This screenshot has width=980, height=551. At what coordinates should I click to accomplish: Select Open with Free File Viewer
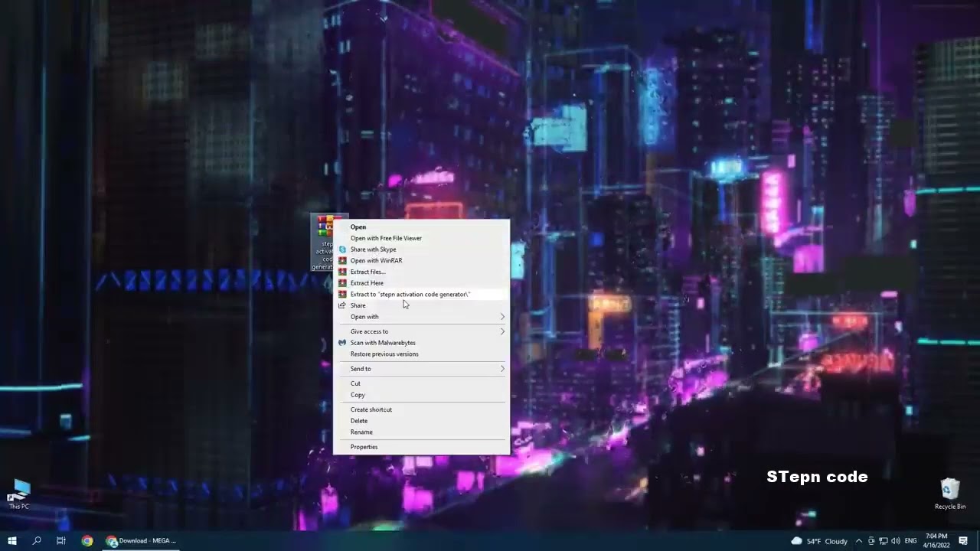click(x=421, y=238)
